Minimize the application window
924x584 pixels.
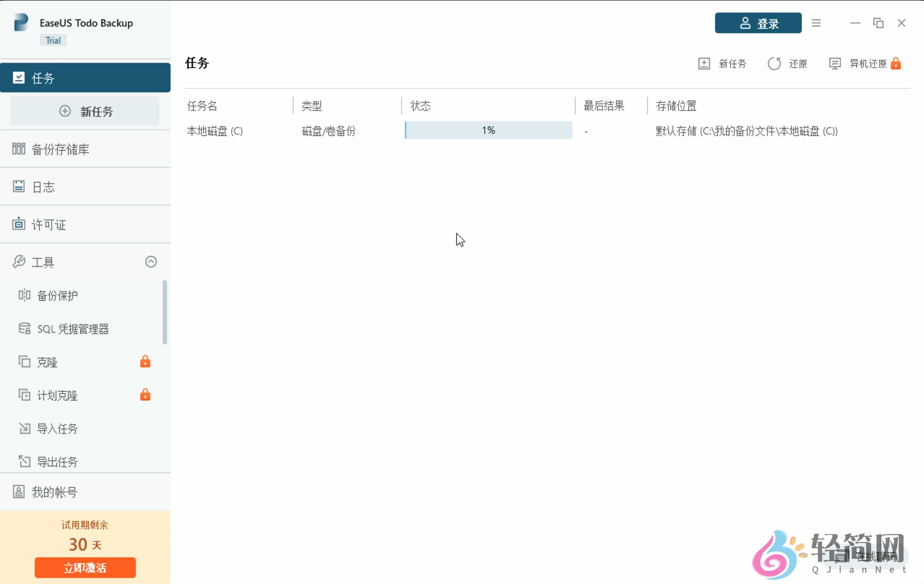click(855, 23)
